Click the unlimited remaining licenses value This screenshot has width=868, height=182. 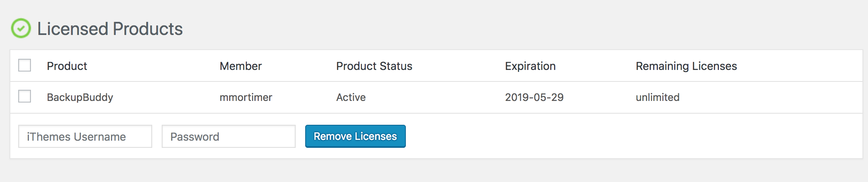[658, 97]
